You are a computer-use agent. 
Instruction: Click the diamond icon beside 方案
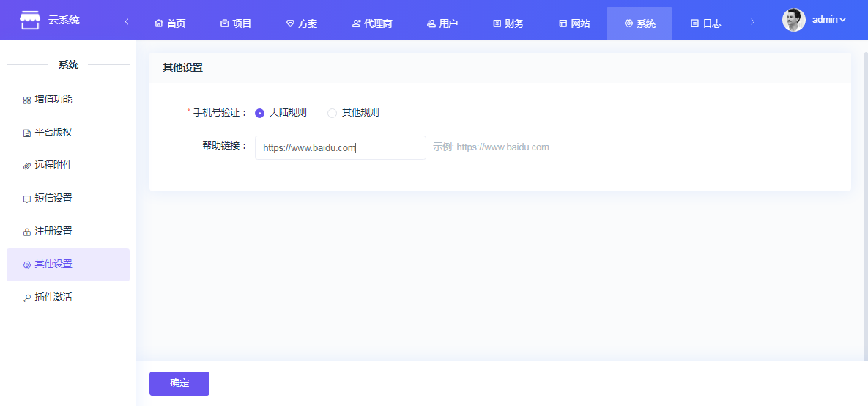click(290, 23)
